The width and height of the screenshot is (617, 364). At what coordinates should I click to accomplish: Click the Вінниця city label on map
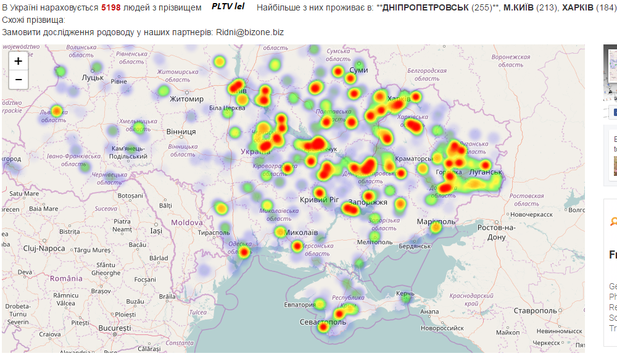click(181, 131)
